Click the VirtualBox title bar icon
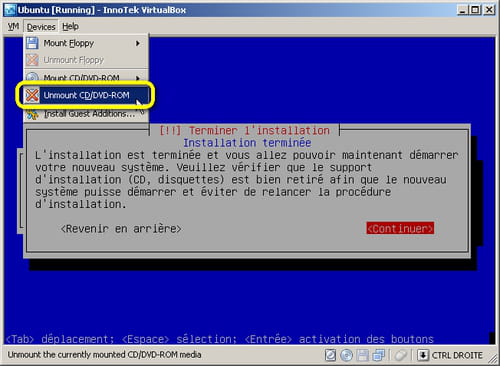Image resolution: width=500 pixels, height=366 pixels. [x=10, y=10]
